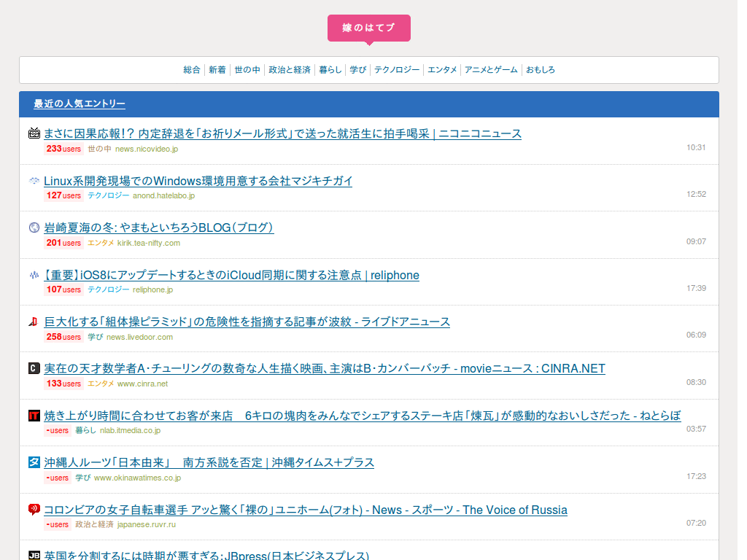The width and height of the screenshot is (747, 560).
Task: Select 世の中 in the navigation bar
Action: point(247,70)
